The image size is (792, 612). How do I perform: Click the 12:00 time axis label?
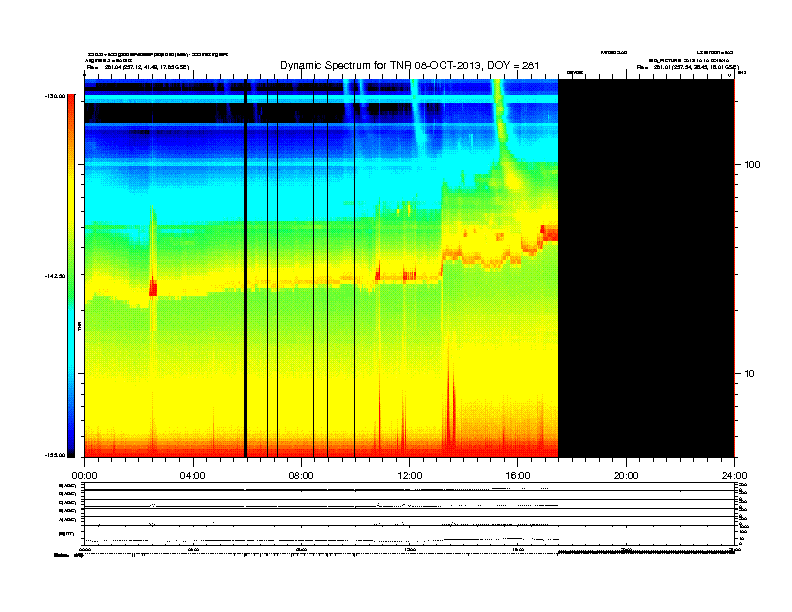pyautogui.click(x=410, y=476)
